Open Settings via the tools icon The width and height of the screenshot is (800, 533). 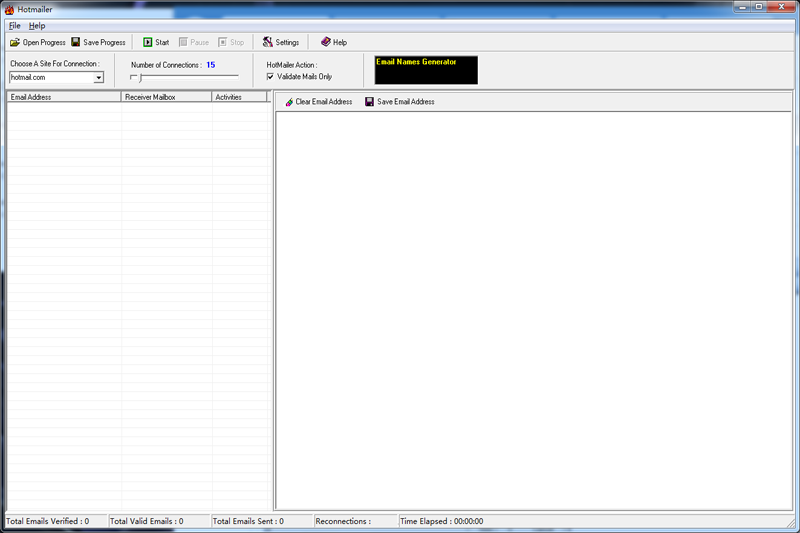(267, 42)
